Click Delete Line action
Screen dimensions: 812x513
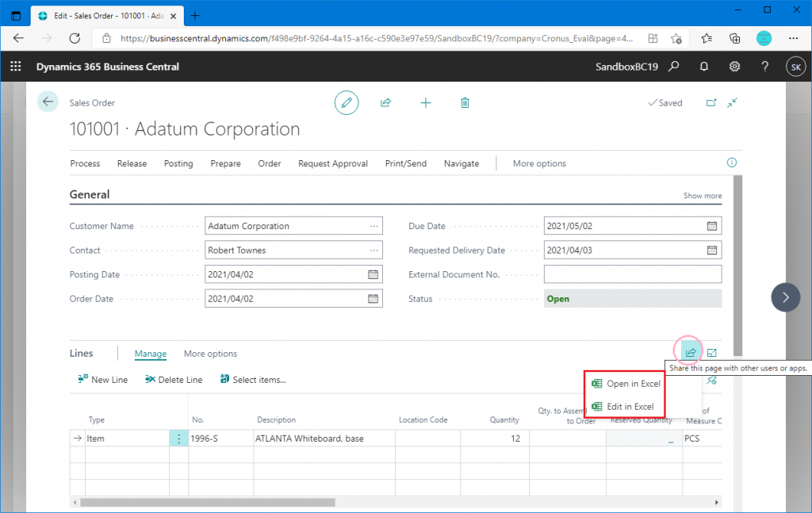[174, 380]
